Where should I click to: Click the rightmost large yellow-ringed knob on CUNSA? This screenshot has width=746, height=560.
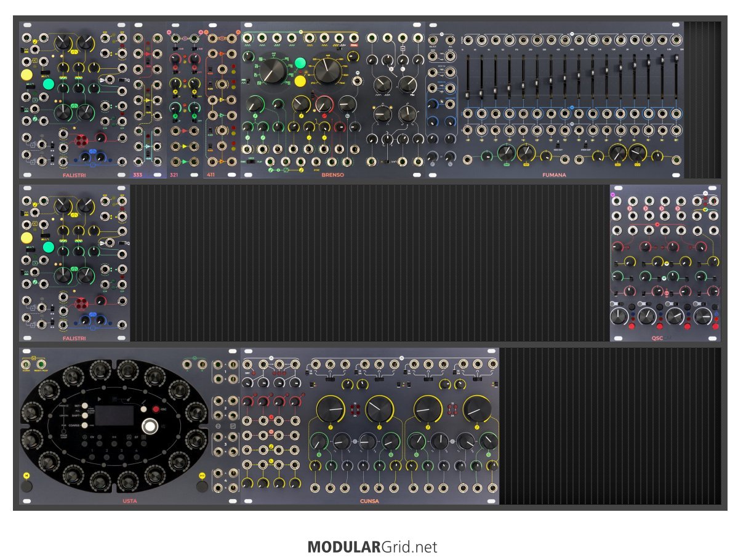click(477, 410)
